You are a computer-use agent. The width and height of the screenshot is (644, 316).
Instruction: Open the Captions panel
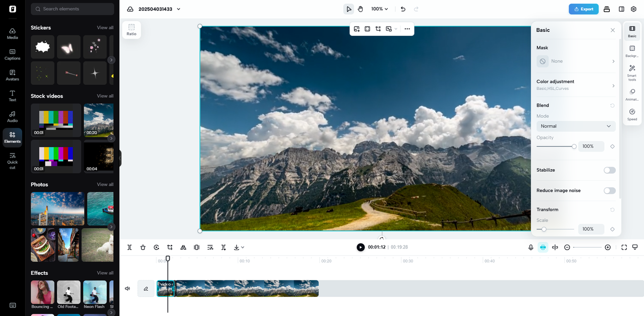13,54
